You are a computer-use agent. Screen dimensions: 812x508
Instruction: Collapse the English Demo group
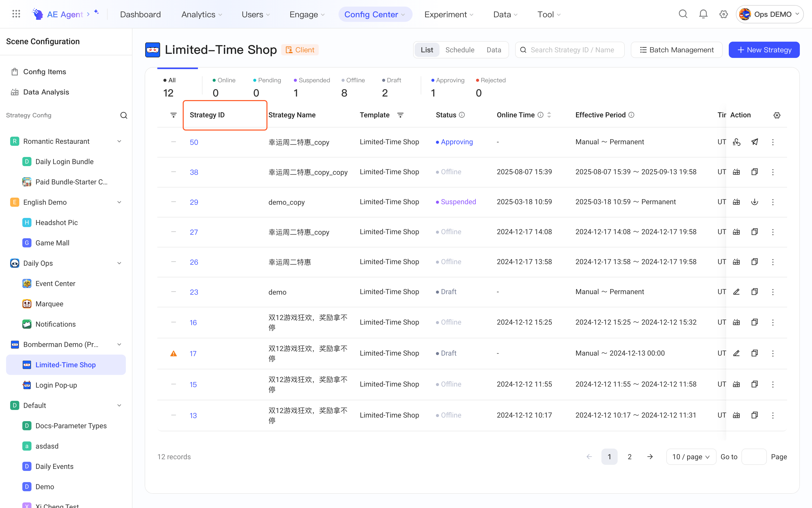click(119, 202)
